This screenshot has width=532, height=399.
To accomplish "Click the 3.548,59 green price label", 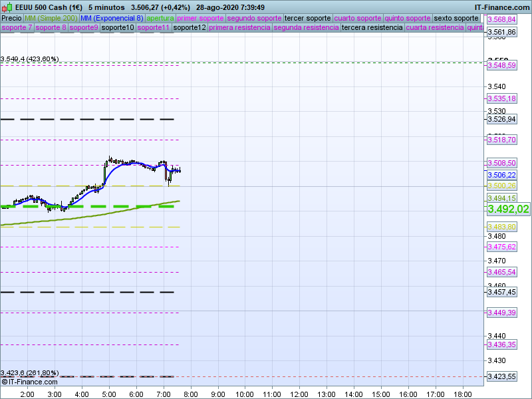I will (501, 65).
